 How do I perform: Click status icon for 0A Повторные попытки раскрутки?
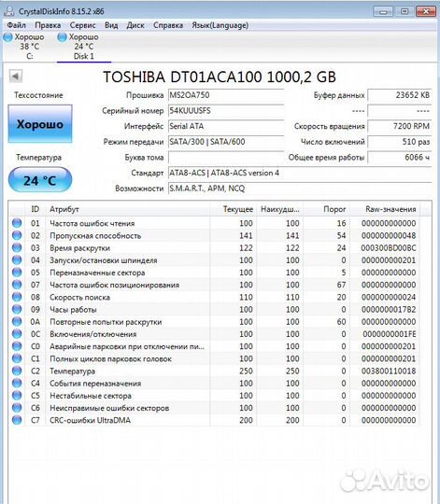[17, 321]
